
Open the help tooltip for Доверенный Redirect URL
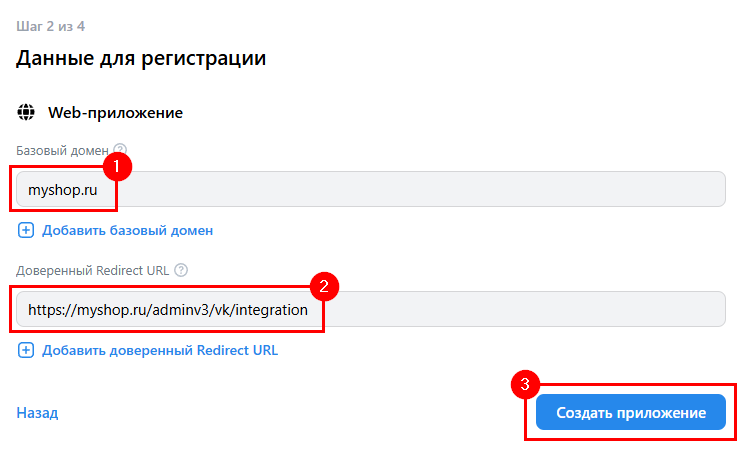(181, 270)
